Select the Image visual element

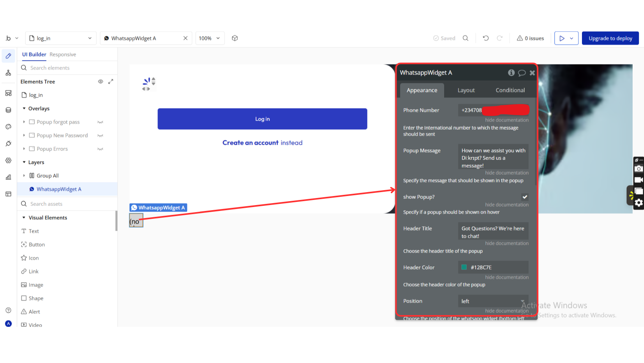coord(32,285)
